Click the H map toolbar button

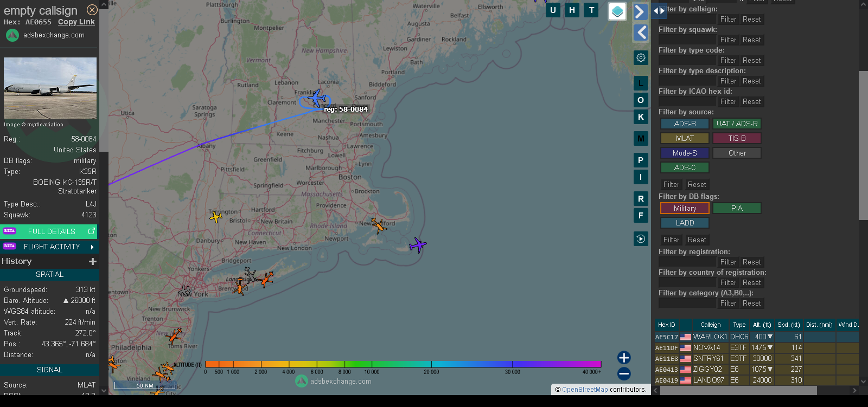click(x=572, y=10)
